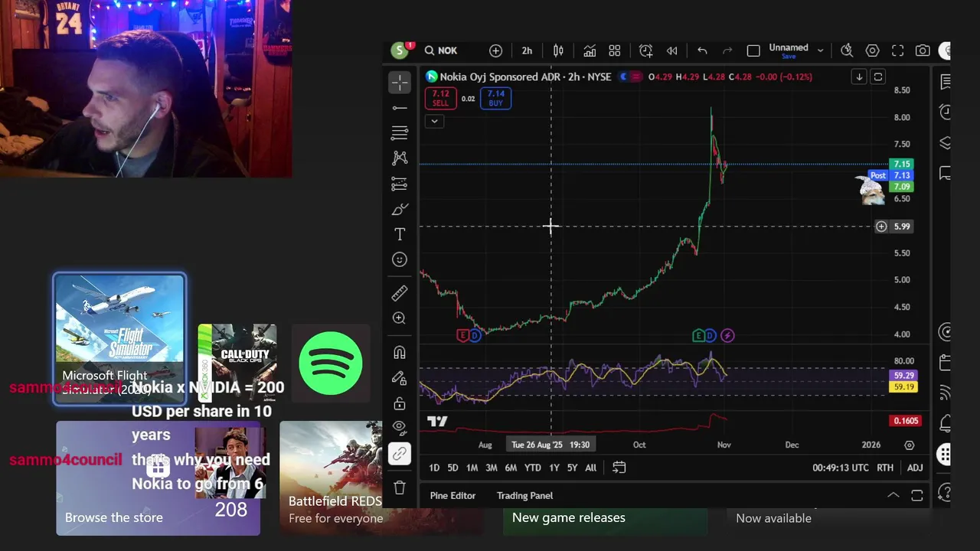Screen dimensions: 980x551
Task: Open the layout setup square icon
Action: coord(753,51)
